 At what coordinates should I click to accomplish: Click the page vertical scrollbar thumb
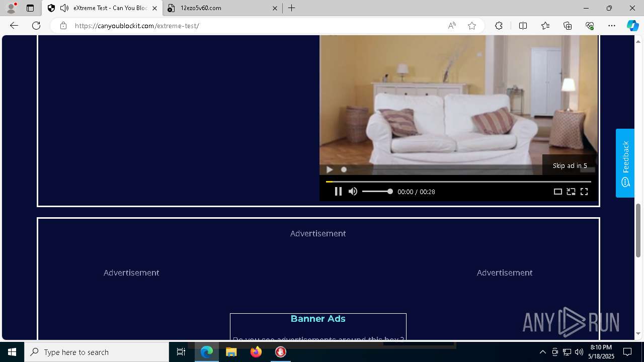pyautogui.click(x=638, y=229)
